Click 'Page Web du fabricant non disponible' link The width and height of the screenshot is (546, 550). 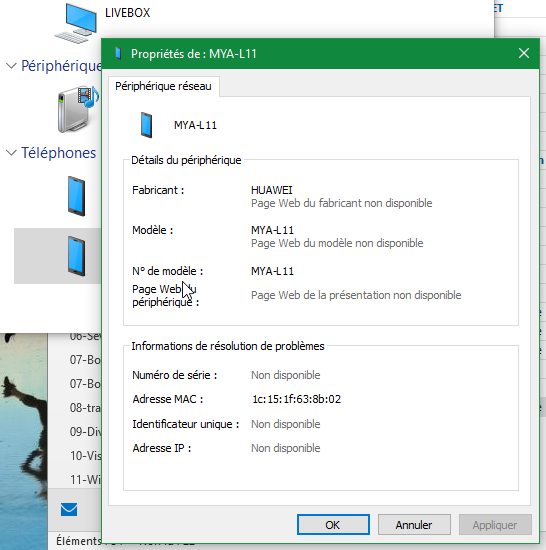(x=342, y=203)
